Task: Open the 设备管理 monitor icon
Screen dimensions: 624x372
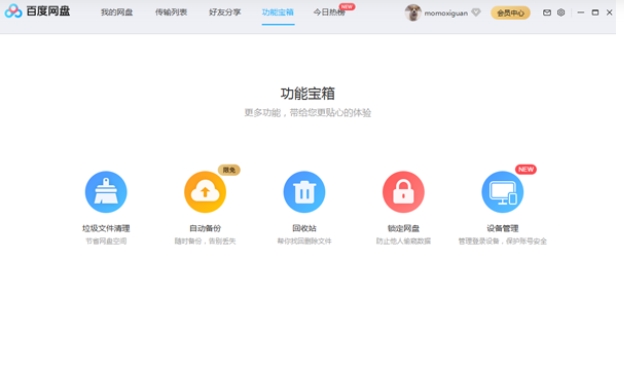Action: click(x=502, y=192)
